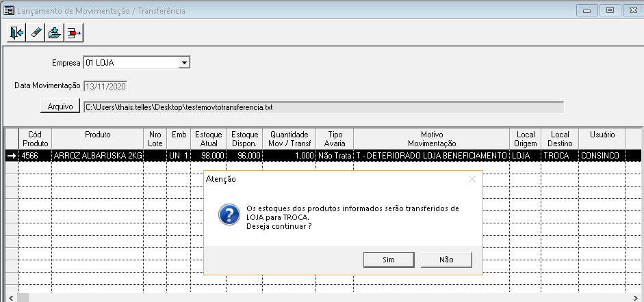Screen dimensions: 644x302
Task: Click the Tipo Avaria column header
Action: pyautogui.click(x=335, y=139)
